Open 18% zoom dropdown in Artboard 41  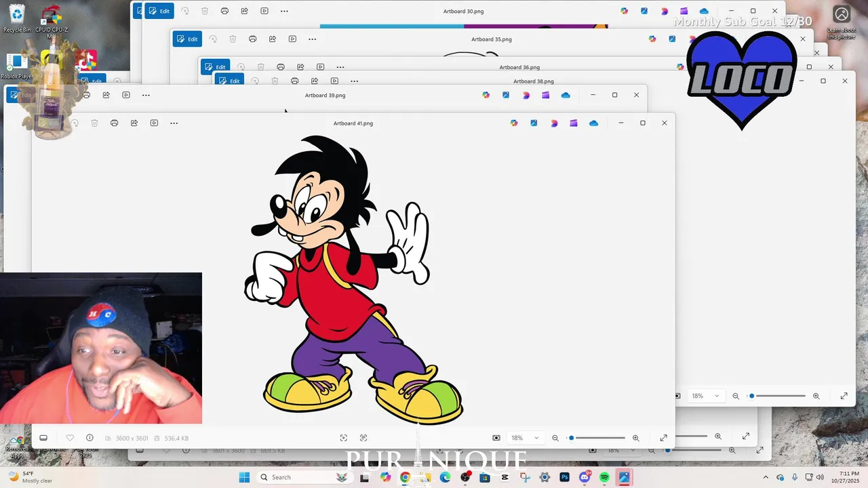pyautogui.click(x=525, y=438)
